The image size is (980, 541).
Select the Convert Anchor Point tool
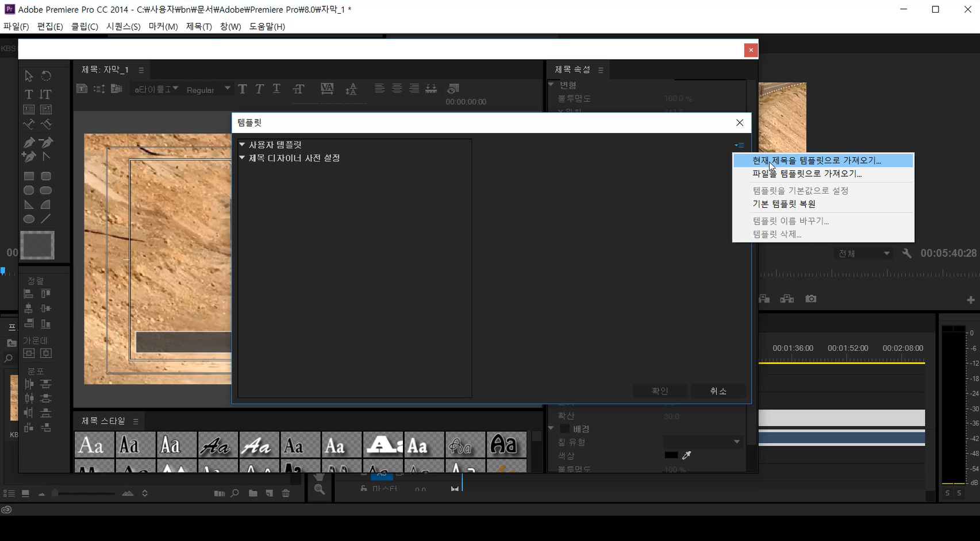coord(46,156)
